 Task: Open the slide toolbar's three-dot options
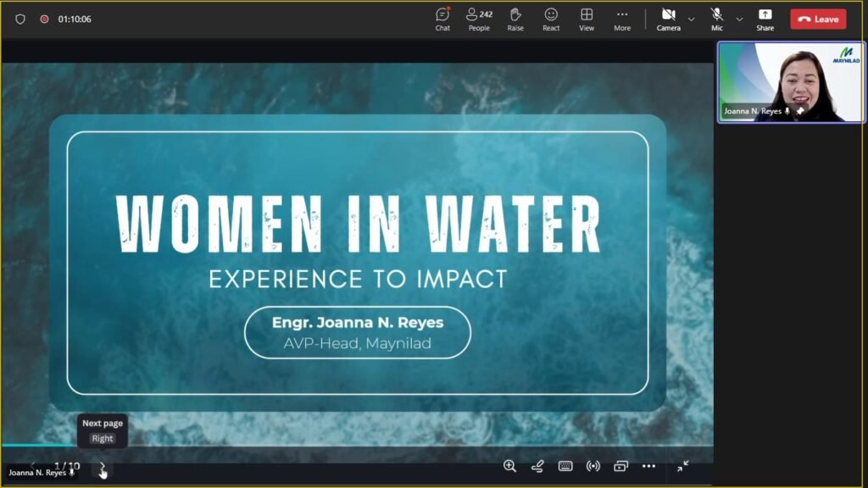pyautogui.click(x=648, y=466)
